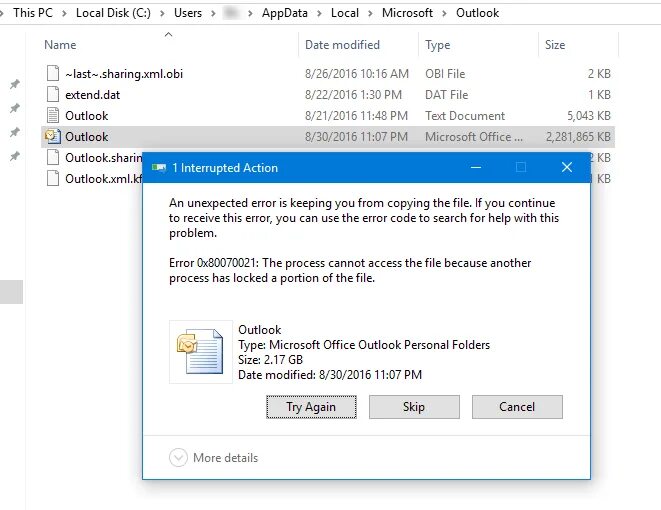
Task: Click Try Again button
Action: 311,407
